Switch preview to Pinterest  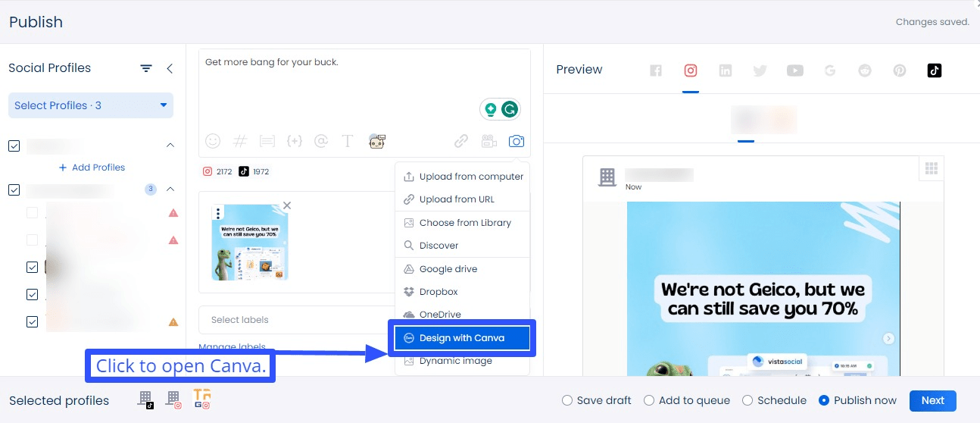click(900, 70)
